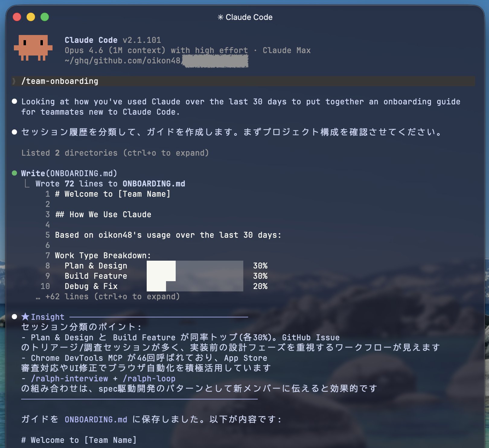Viewport: 489px width, 448px height.
Task: Click the "Debug & Fix" row label
Action: point(91,286)
